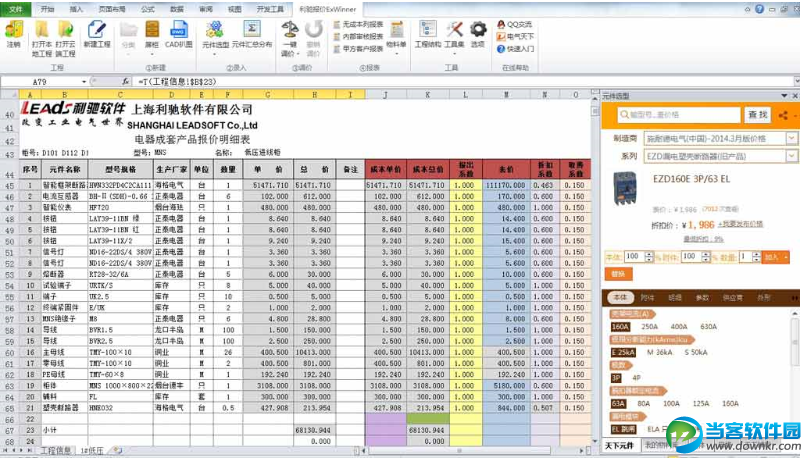This screenshot has height=460, width=802.
Task: Click the 查找 search button
Action: [x=758, y=115]
